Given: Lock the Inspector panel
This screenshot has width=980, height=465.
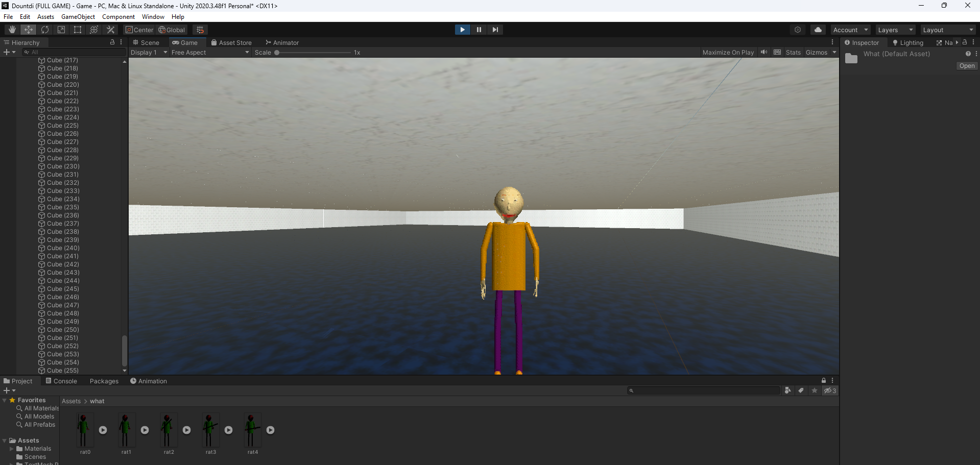Looking at the screenshot, I should (965, 42).
